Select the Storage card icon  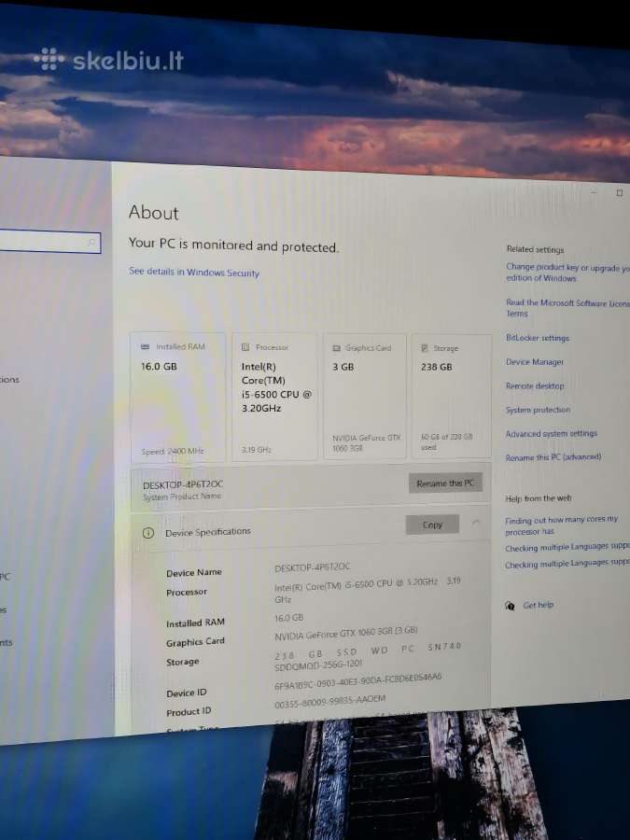tap(425, 348)
